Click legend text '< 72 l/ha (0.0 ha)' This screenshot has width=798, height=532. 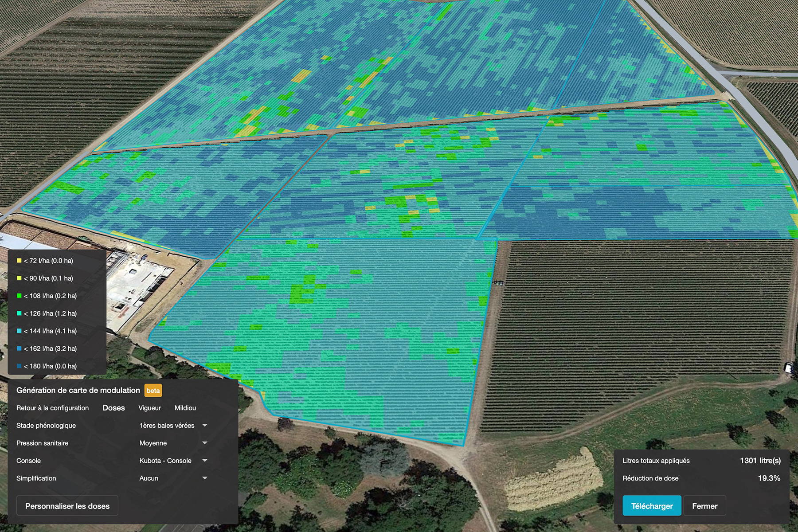point(48,261)
